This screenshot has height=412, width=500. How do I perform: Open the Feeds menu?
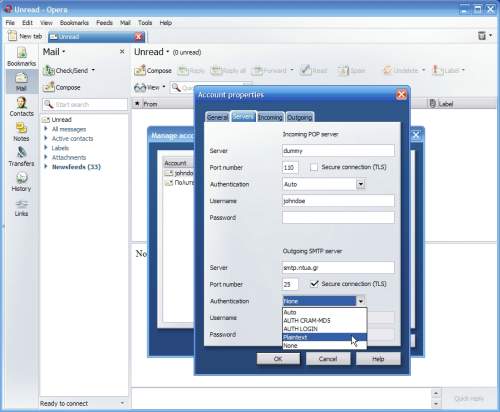tap(104, 23)
